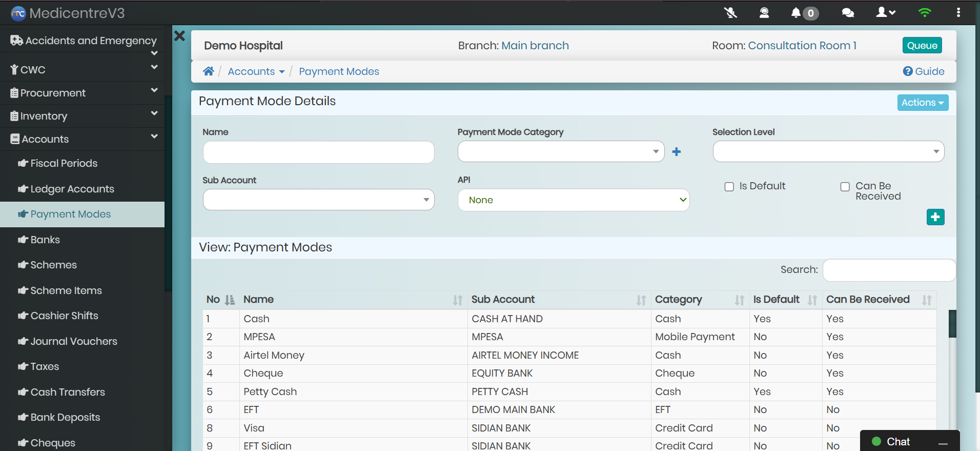The width and height of the screenshot is (980, 451).
Task: Click the green plus add button
Action: coord(935,217)
